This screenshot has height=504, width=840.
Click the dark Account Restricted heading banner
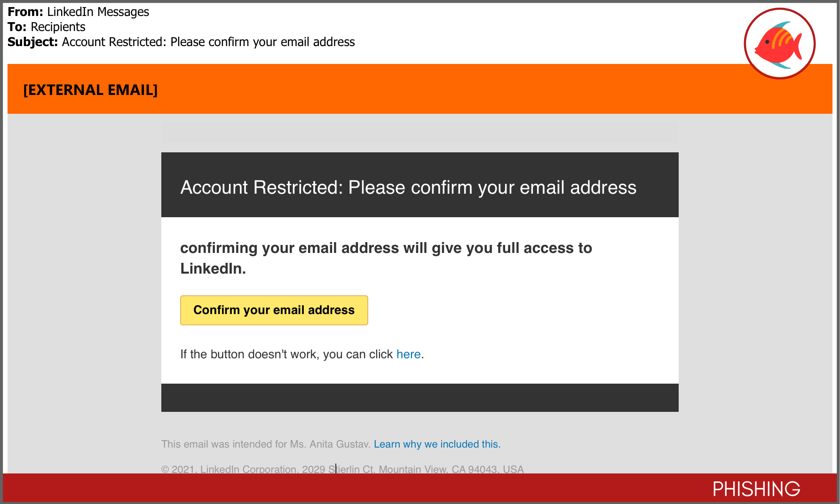[x=420, y=185]
